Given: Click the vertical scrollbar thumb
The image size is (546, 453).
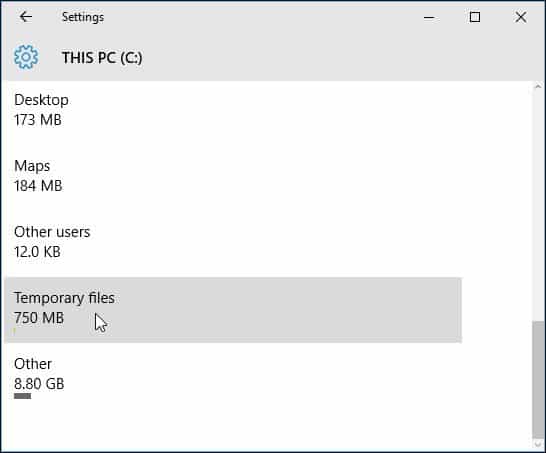Looking at the screenshot, I should point(538,380).
